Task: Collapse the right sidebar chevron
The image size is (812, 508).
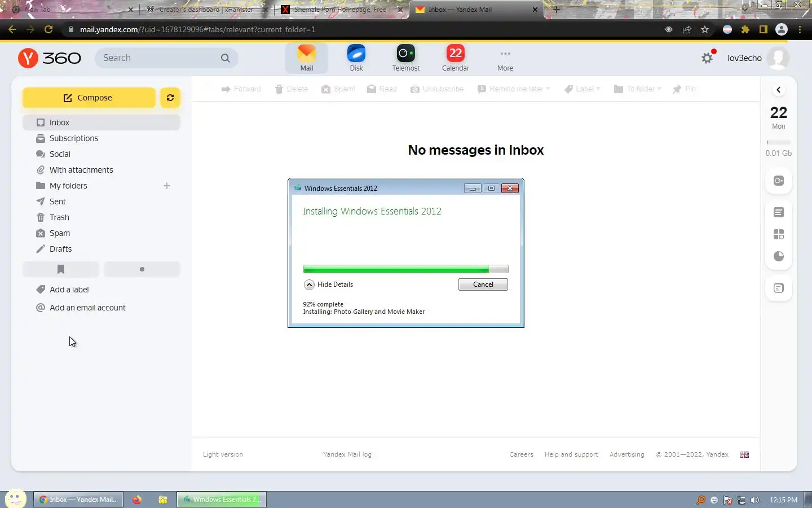Action: click(778, 90)
